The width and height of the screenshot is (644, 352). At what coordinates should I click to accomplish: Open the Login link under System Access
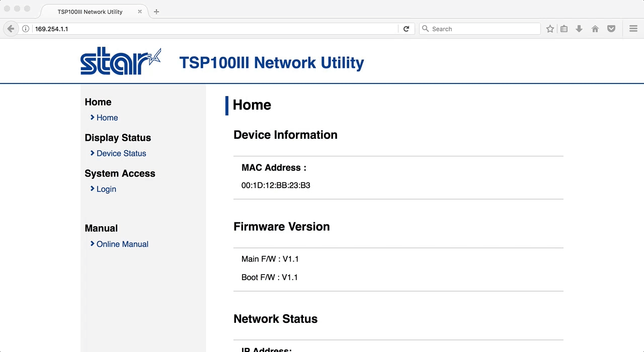(106, 189)
